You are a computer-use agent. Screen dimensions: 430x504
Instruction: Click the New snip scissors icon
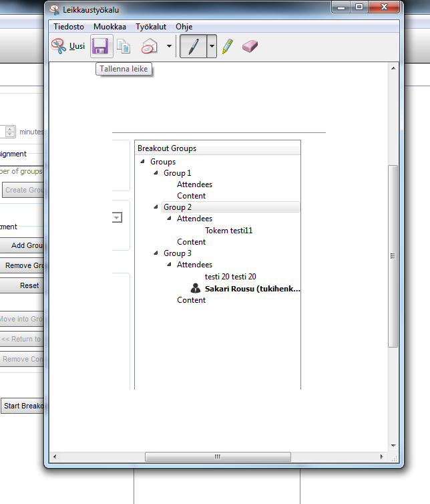click(59, 47)
